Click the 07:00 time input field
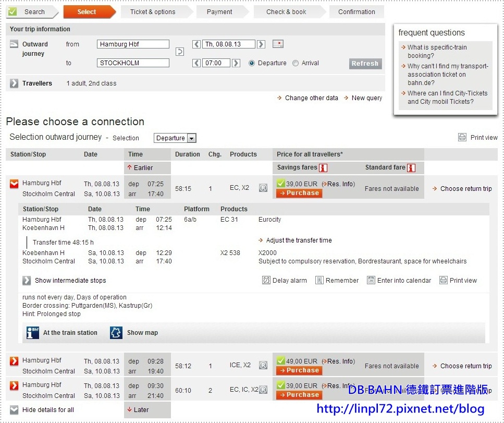Image resolution: width=504 pixels, height=423 pixels. (216, 63)
